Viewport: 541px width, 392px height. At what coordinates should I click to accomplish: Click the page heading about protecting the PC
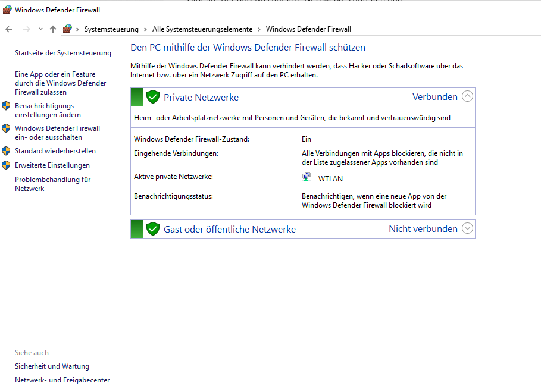[x=248, y=48]
